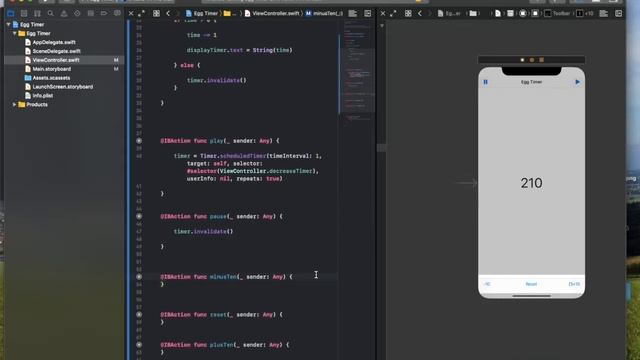Select Egg Timer in code editor breadcrumb
Screen dimensions: 640x360
tap(202, 13)
